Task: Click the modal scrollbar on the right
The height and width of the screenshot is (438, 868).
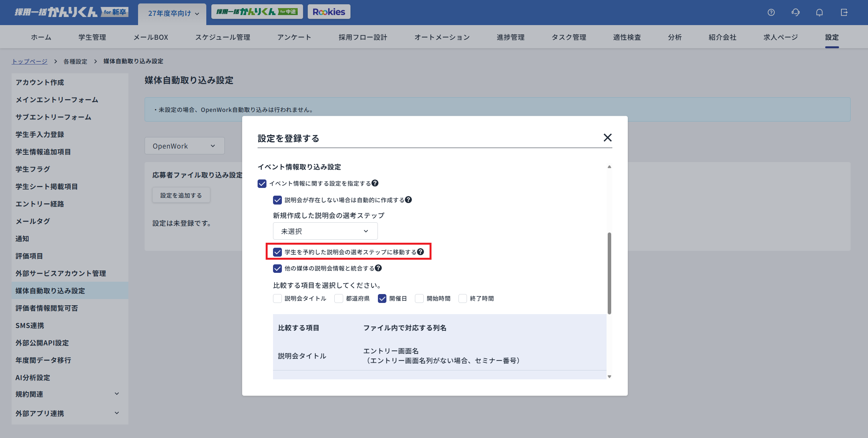Action: [x=610, y=270]
